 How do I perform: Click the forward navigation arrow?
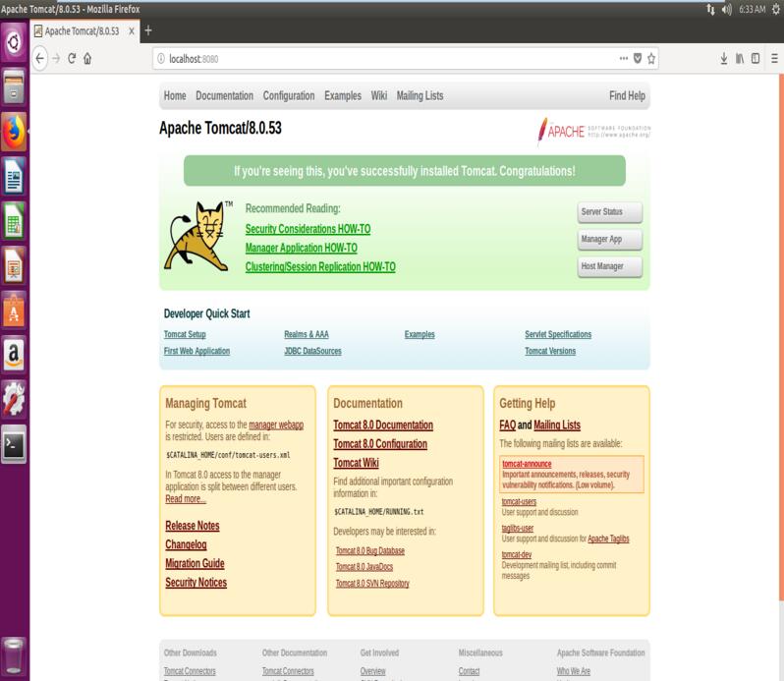[56, 59]
